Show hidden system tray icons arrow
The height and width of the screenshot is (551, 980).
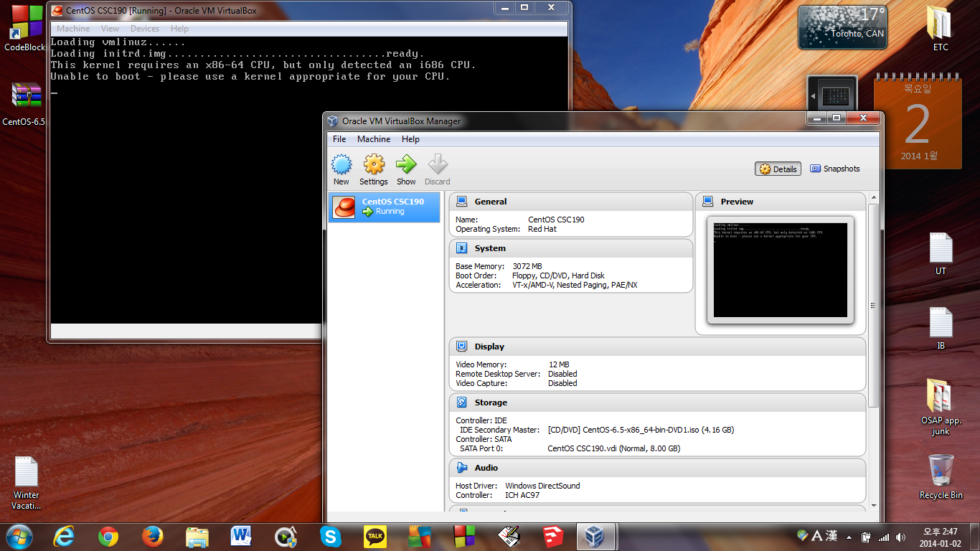tap(849, 537)
